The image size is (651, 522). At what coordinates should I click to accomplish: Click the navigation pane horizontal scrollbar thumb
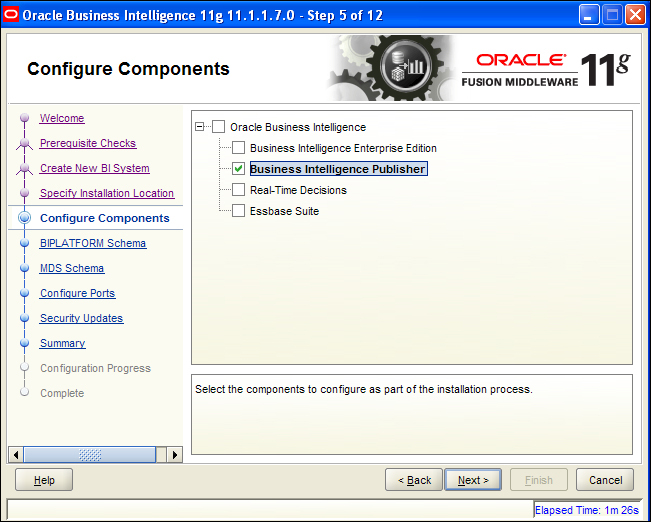90,455
